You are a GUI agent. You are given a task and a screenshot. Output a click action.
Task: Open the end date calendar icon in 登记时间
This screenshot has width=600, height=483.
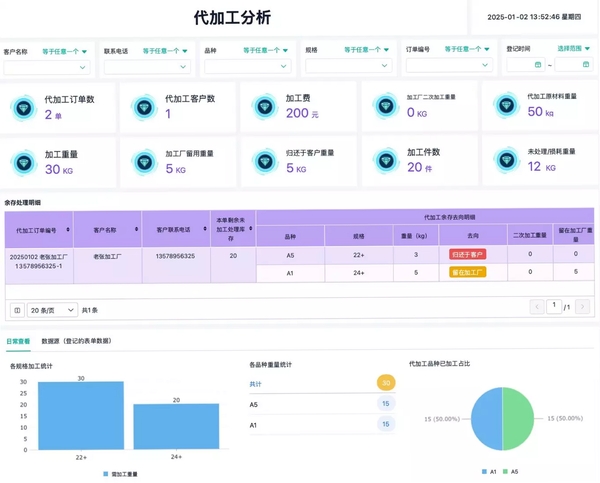click(x=585, y=64)
